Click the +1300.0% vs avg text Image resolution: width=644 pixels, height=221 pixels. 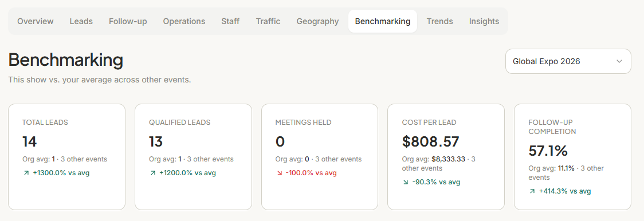(x=61, y=173)
